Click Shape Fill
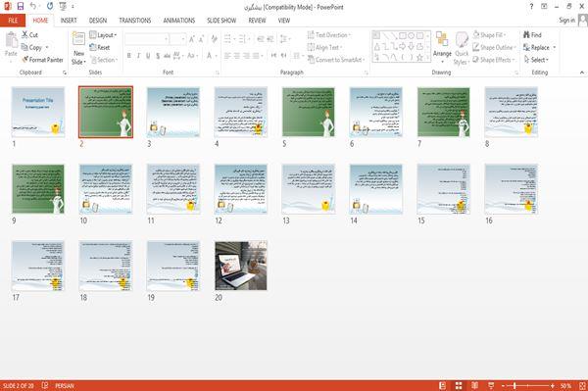The image size is (588, 391). point(489,35)
